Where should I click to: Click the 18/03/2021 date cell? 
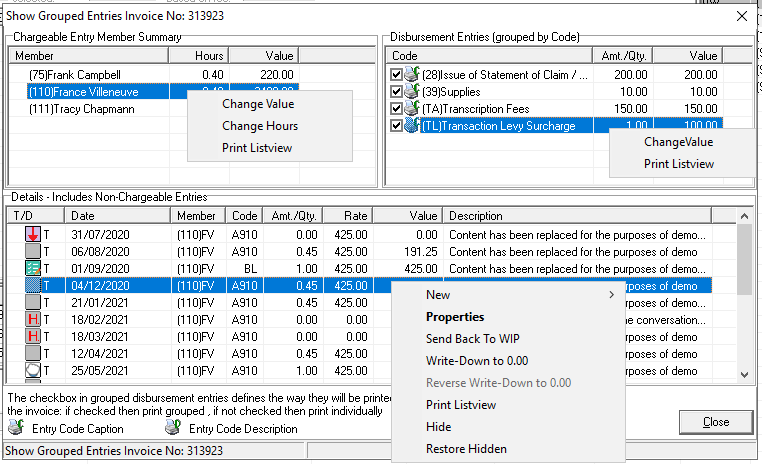point(101,337)
